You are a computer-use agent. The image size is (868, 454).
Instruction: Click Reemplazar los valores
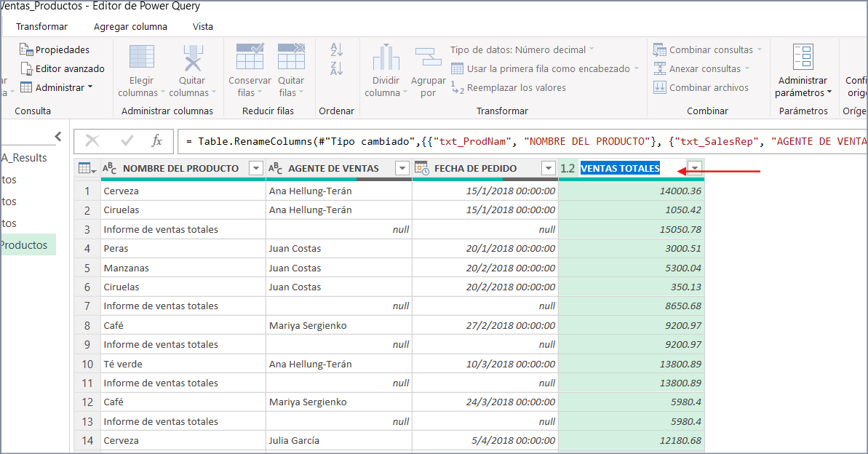pos(508,87)
